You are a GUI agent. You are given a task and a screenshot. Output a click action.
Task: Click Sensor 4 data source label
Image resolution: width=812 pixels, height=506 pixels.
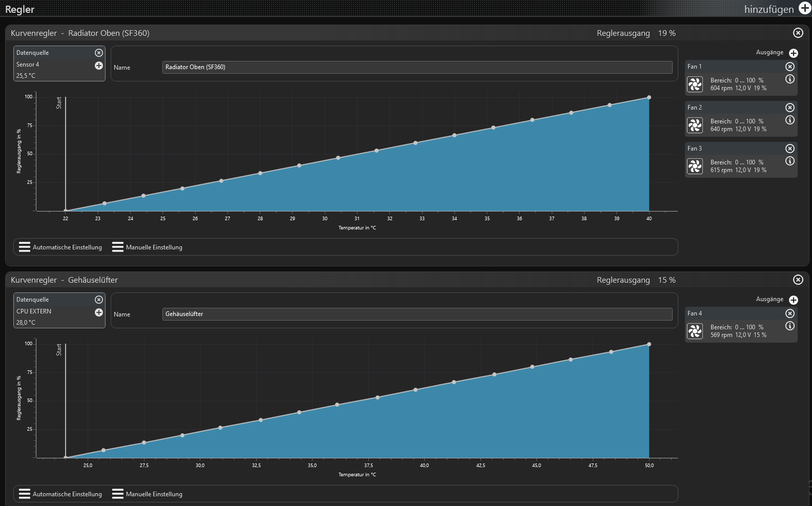point(28,65)
